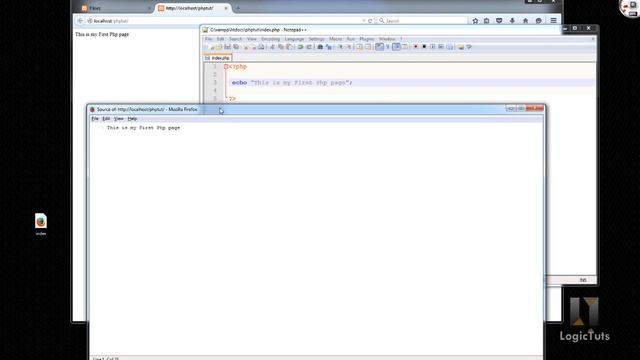
Task: Click the Open file icon in Notepad++
Action: click(x=219, y=47)
